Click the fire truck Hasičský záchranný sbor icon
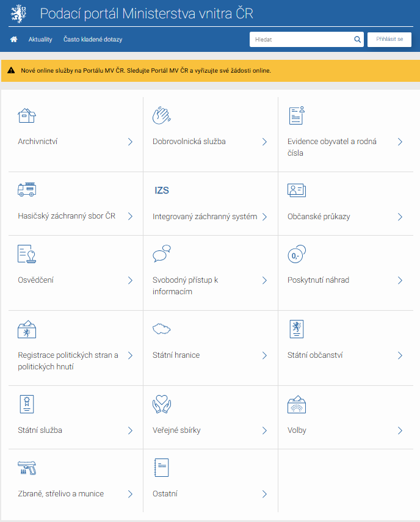Screen dimensions: 420x522 click(27, 190)
